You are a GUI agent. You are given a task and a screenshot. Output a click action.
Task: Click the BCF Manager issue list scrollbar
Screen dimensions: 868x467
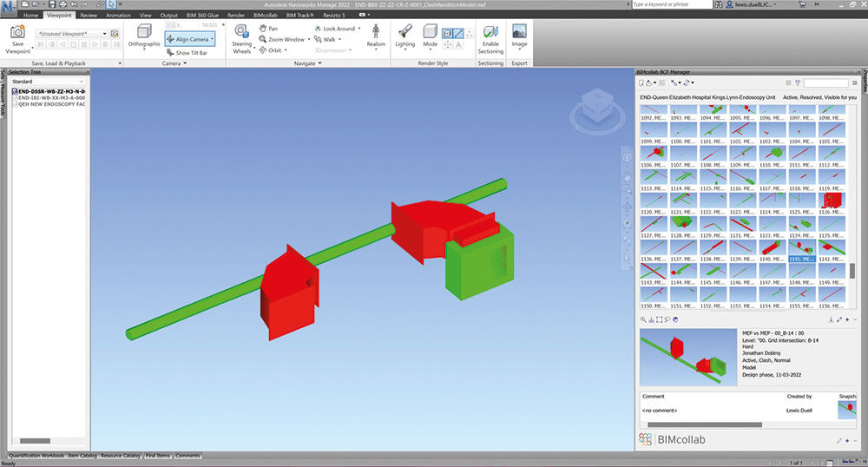(x=852, y=269)
